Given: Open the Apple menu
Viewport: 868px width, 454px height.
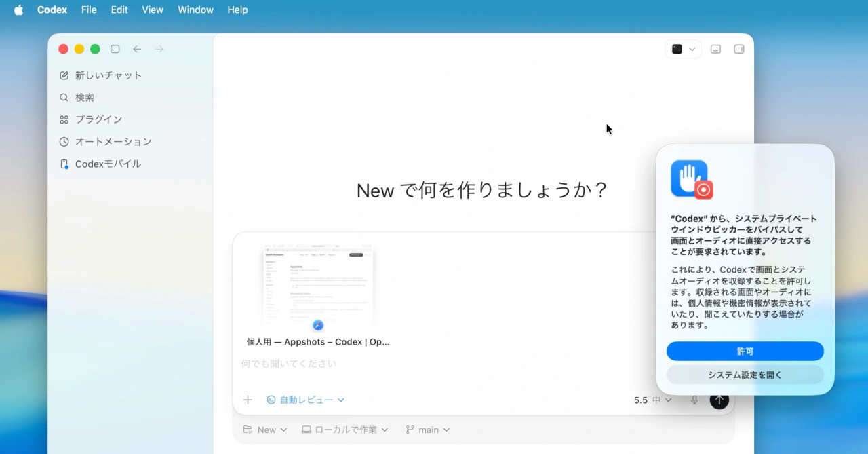Looking at the screenshot, I should tap(18, 10).
